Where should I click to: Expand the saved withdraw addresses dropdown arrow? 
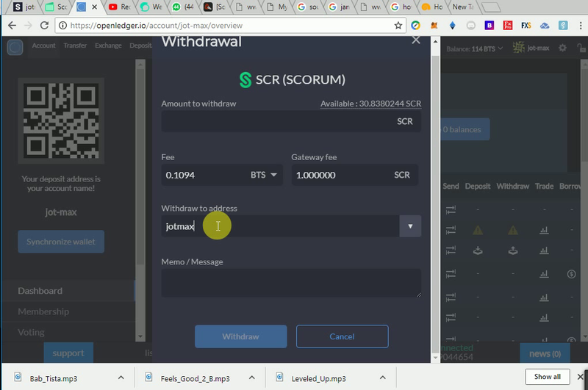[410, 226]
